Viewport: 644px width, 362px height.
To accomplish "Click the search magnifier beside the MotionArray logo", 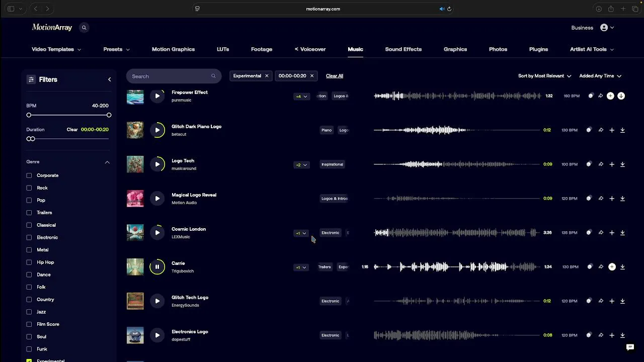I will click(84, 28).
